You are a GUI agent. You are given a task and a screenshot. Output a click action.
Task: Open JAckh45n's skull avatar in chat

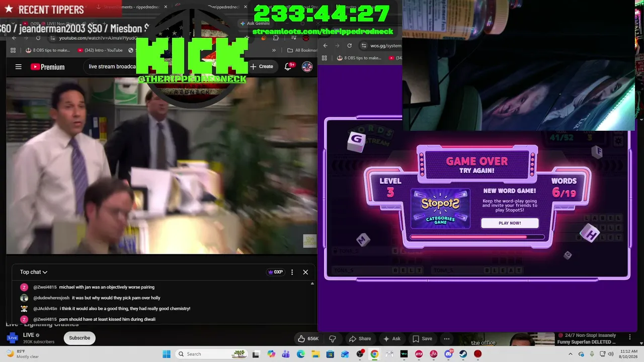click(x=24, y=309)
